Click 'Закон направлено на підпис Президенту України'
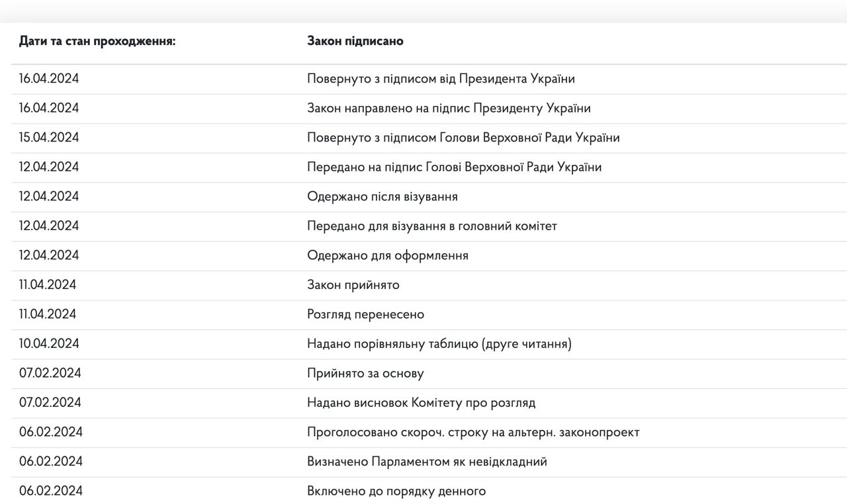Image resolution: width=847 pixels, height=504 pixels. click(x=449, y=108)
